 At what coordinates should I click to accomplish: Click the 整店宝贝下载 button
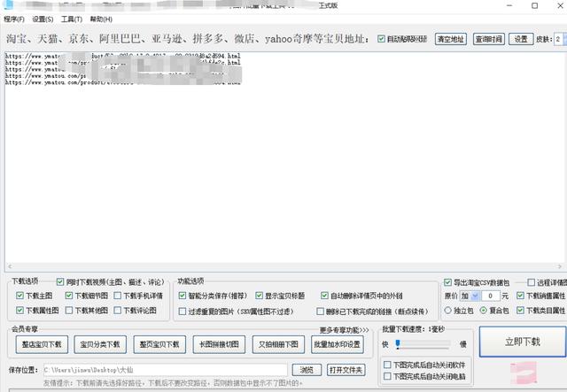pos(42,344)
